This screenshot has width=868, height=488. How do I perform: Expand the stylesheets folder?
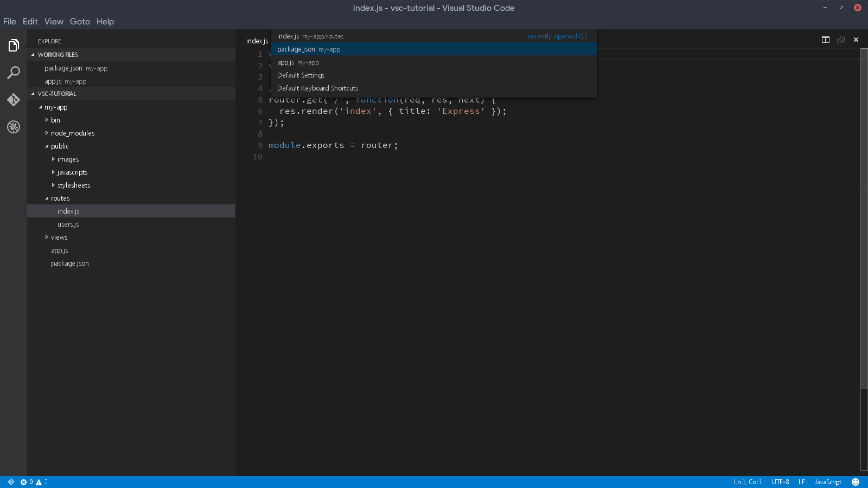click(131, 185)
